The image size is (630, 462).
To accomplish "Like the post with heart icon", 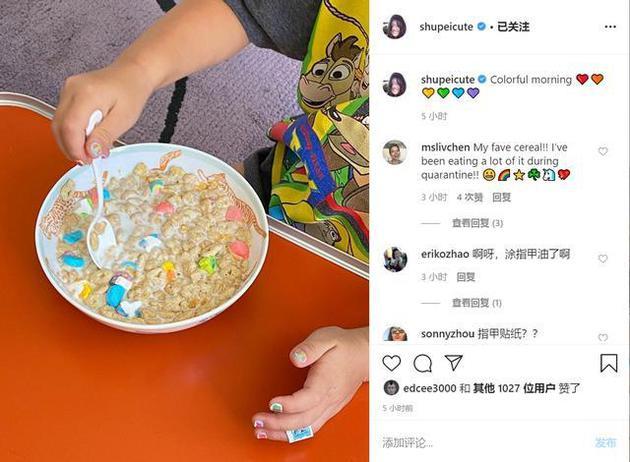I will (x=391, y=363).
